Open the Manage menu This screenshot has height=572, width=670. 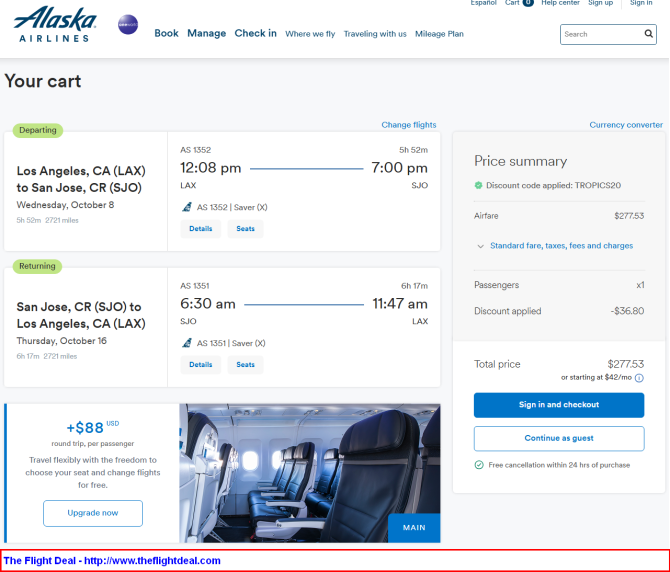click(206, 33)
